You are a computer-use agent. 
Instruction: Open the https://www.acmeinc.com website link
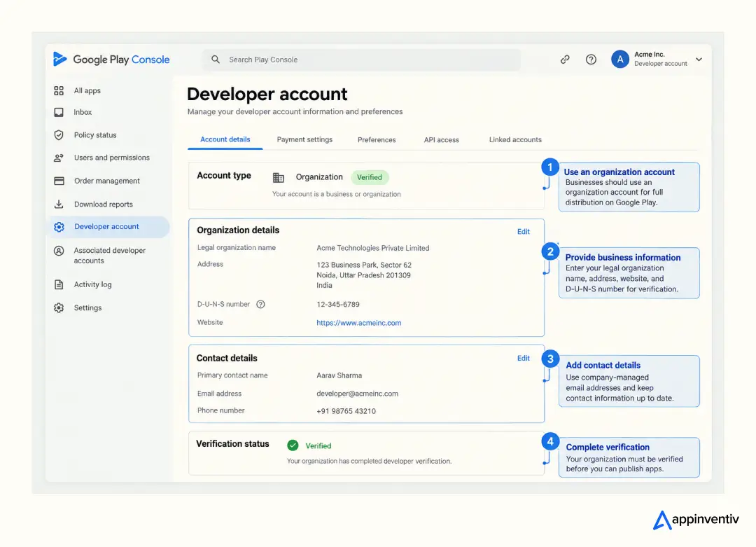pos(358,323)
